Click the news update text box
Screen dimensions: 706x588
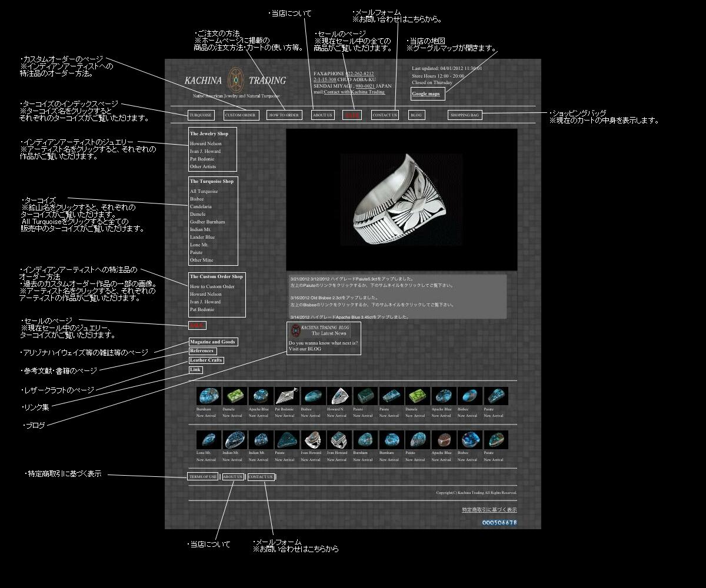click(x=398, y=296)
